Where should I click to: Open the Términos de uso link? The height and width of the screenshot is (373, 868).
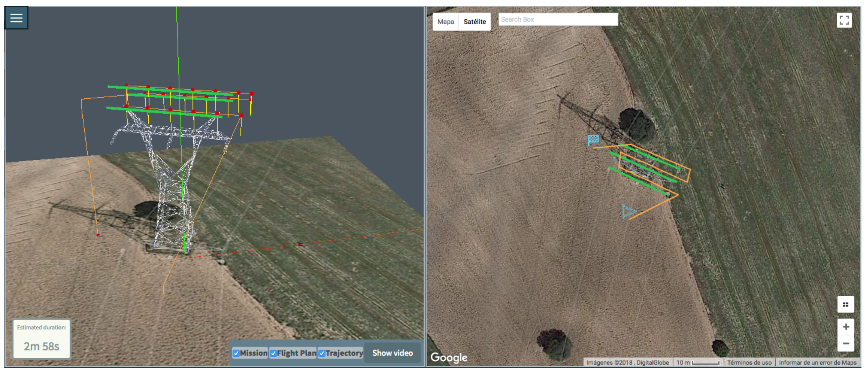749,363
